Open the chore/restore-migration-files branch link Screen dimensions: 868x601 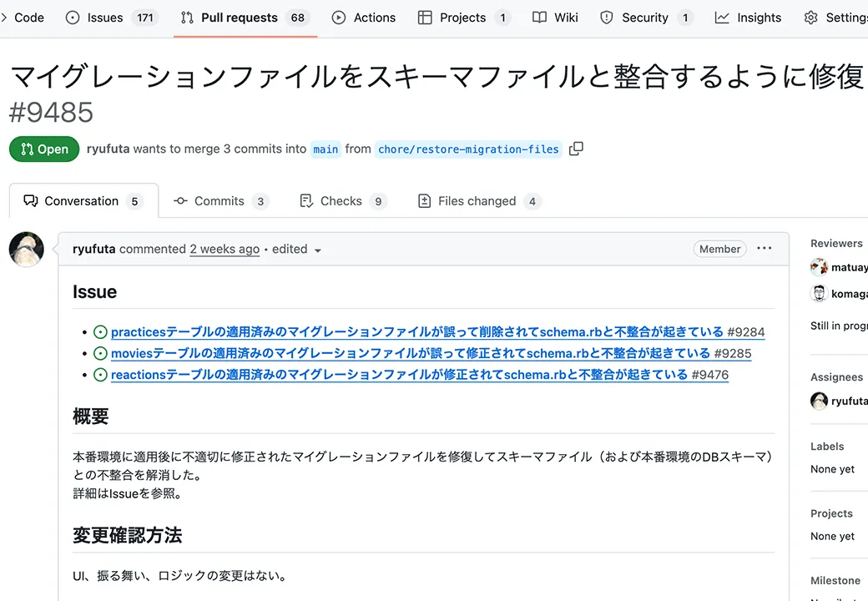point(468,149)
